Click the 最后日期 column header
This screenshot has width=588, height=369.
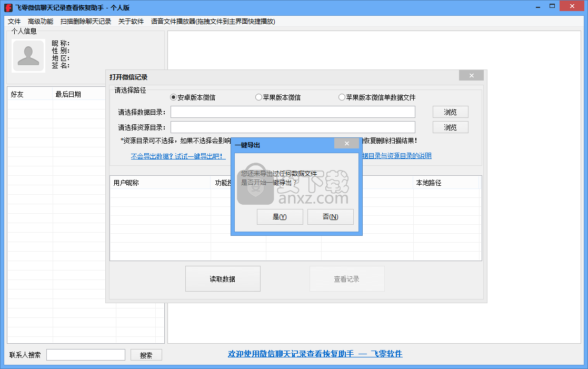tap(79, 94)
